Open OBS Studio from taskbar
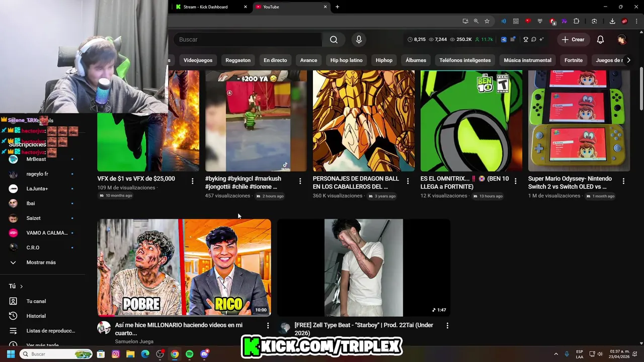 (160, 354)
